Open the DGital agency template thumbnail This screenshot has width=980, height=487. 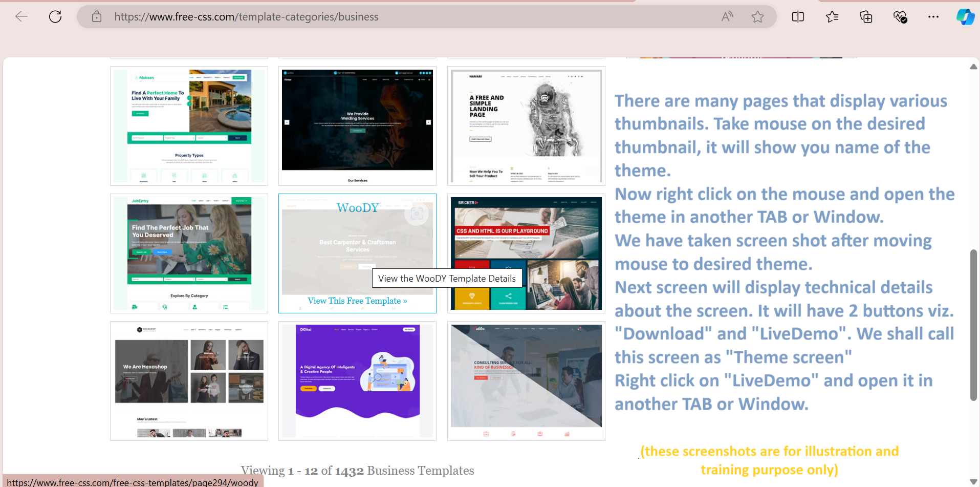click(x=357, y=381)
